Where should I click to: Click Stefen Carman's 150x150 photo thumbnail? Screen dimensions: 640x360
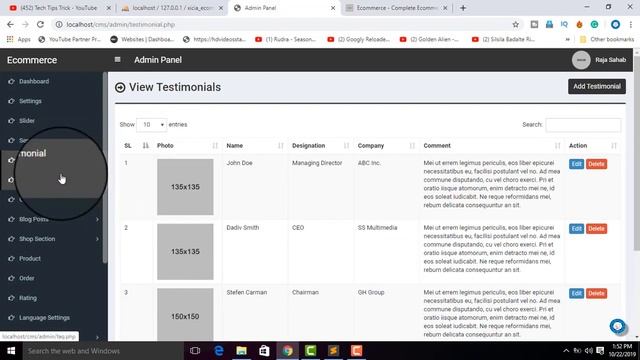[185, 314]
